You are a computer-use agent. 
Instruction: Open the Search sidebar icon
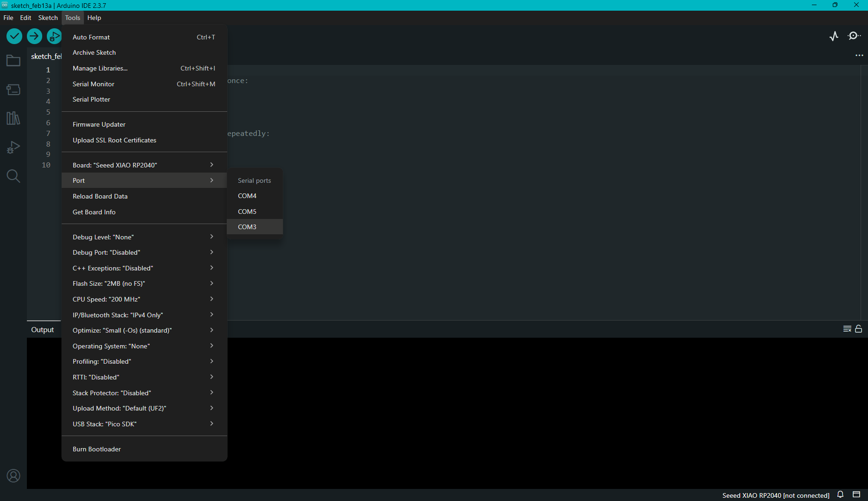(x=13, y=176)
